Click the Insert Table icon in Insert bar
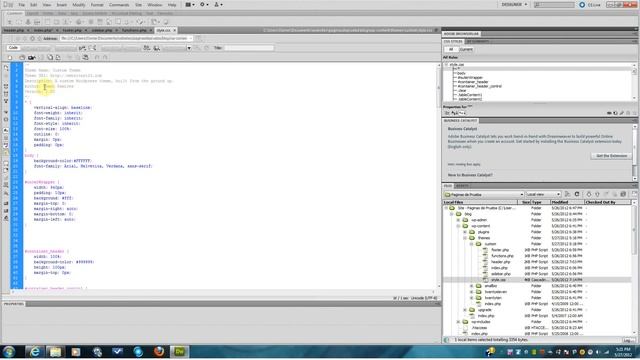640x360 pixels. [47, 22]
